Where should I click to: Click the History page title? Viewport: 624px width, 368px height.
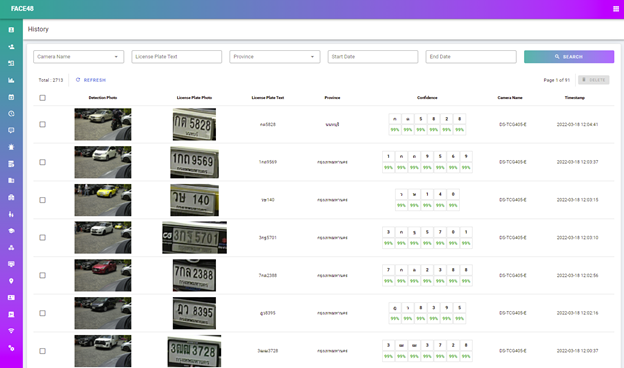point(38,29)
